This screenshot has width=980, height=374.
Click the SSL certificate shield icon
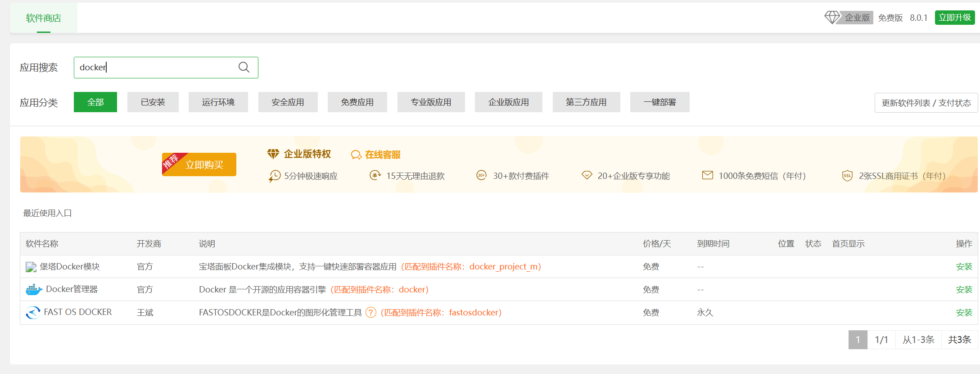pos(847,176)
